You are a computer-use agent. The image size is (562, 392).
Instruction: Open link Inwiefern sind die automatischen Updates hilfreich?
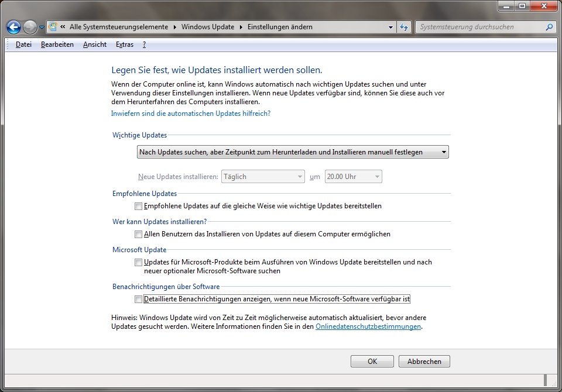pos(191,114)
